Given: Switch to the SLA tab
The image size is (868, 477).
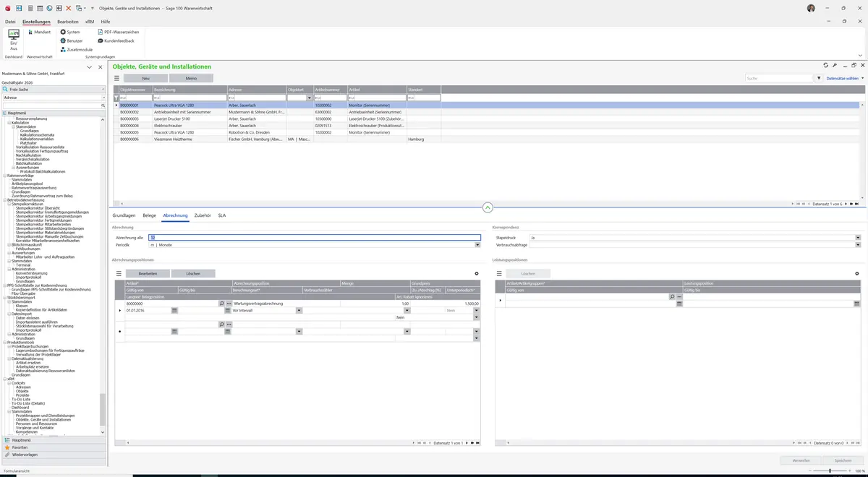Looking at the screenshot, I should pyautogui.click(x=221, y=215).
